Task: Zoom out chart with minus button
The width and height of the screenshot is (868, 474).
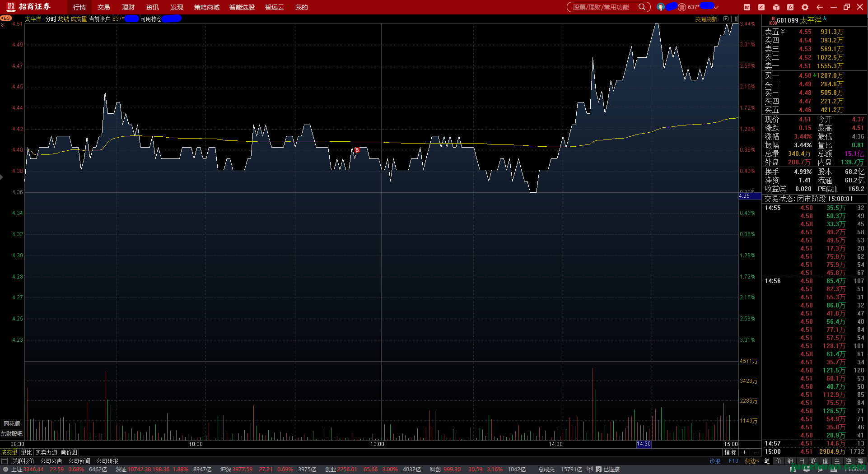Action: pos(756,452)
